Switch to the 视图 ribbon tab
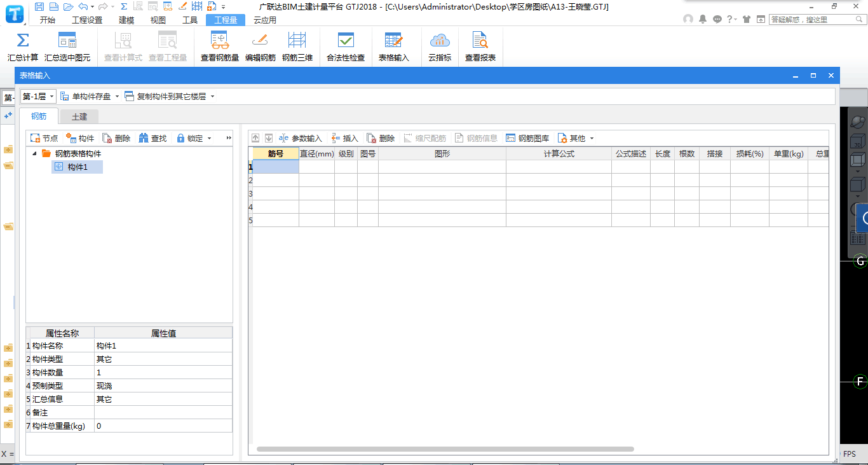Image resolution: width=868 pixels, height=465 pixels. point(158,20)
